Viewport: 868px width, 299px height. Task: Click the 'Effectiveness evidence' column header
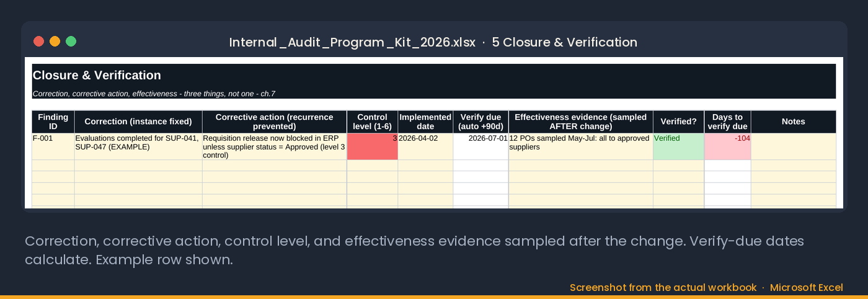tap(580, 122)
